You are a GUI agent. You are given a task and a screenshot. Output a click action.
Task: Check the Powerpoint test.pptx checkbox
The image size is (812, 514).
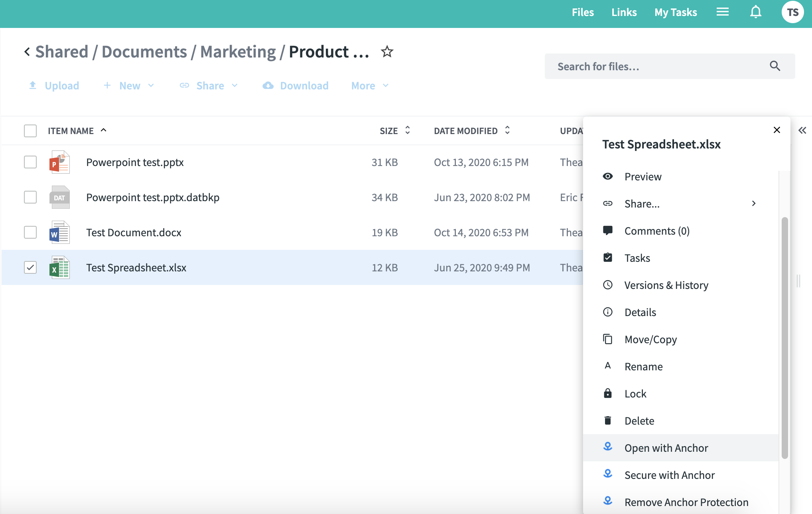pos(30,162)
